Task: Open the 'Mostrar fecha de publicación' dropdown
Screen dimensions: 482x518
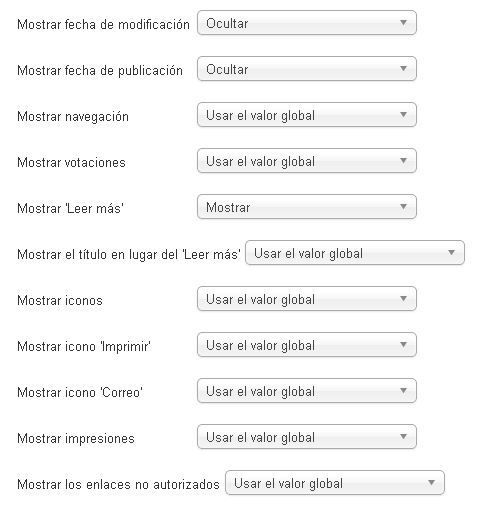Action: pyautogui.click(x=307, y=69)
